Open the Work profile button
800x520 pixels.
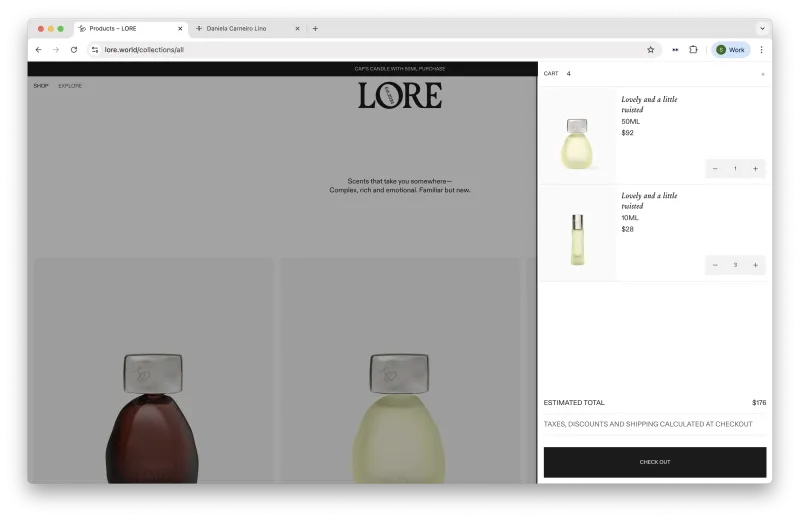[x=731, y=49]
